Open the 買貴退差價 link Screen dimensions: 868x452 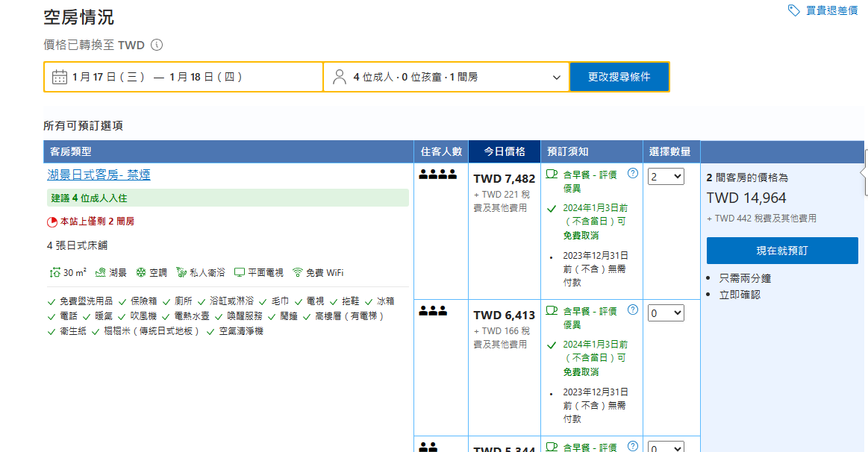coord(831,10)
